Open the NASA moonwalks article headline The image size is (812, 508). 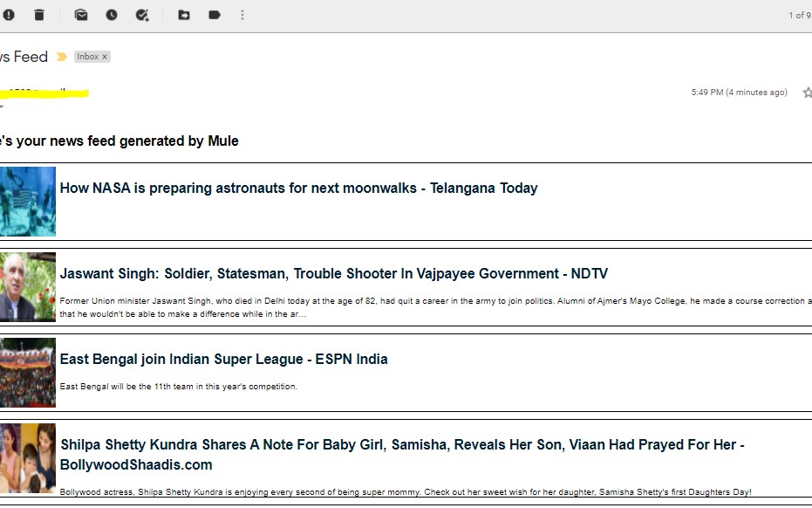click(298, 189)
